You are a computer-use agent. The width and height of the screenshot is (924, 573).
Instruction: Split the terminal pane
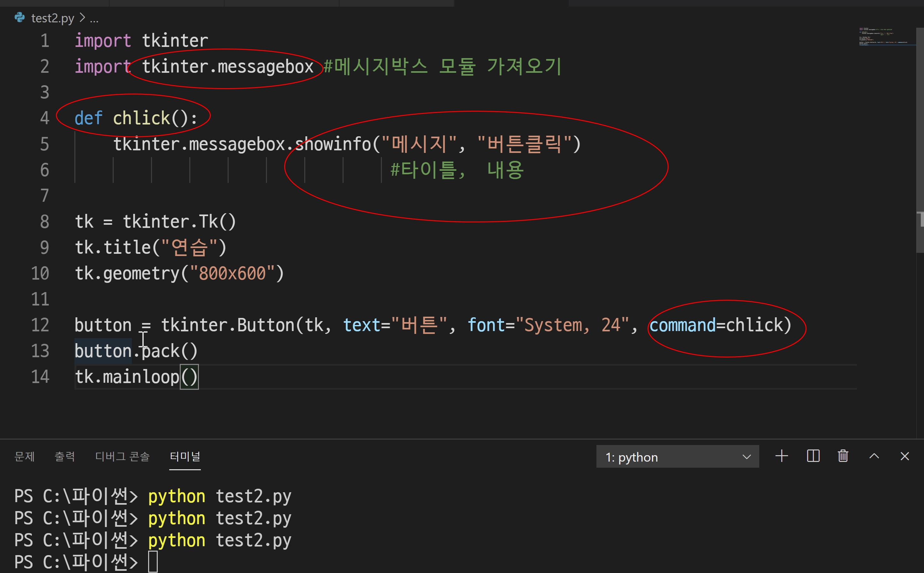tap(813, 456)
